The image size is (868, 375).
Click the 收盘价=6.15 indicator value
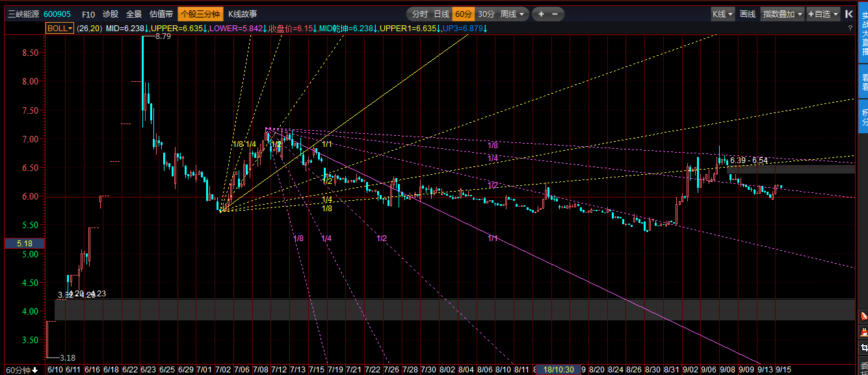pyautogui.click(x=292, y=29)
